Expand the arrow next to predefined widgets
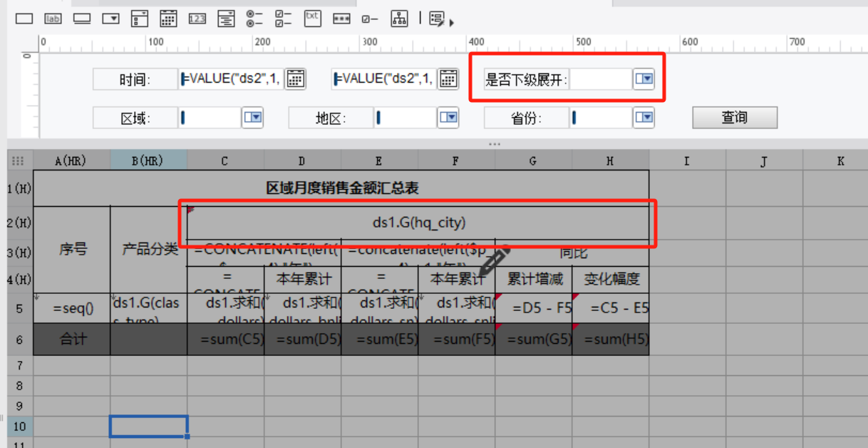Image resolution: width=868 pixels, height=448 pixels. (x=452, y=22)
